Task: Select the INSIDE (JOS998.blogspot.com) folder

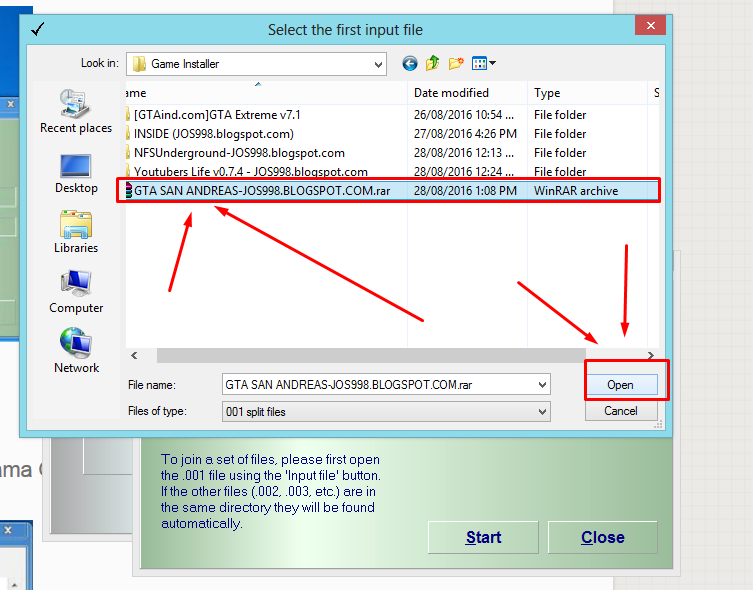Action: point(214,134)
